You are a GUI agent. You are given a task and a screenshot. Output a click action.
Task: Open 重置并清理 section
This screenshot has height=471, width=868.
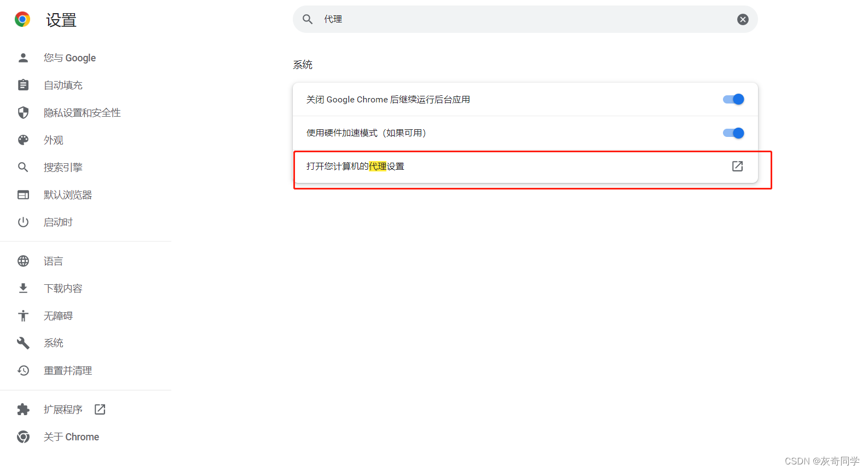click(x=68, y=370)
